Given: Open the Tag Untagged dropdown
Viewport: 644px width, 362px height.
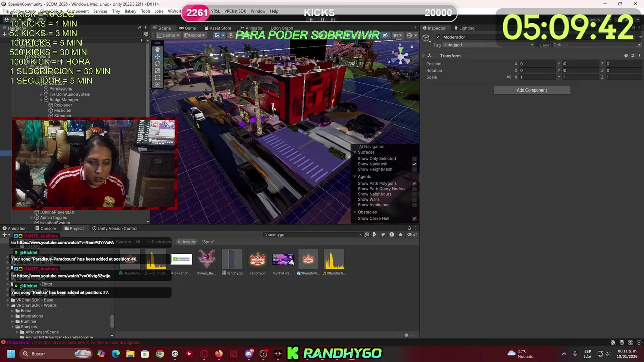Looking at the screenshot, I should click(489, 45).
